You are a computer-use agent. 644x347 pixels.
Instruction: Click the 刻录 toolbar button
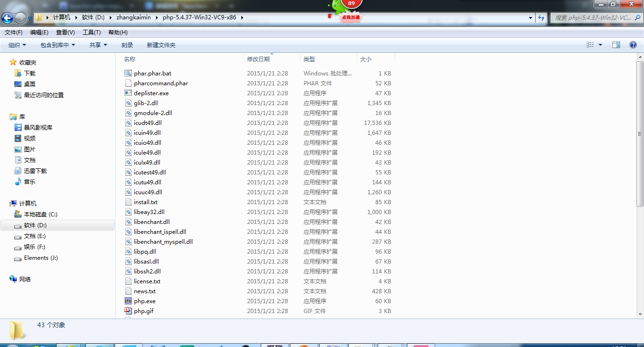click(x=127, y=45)
